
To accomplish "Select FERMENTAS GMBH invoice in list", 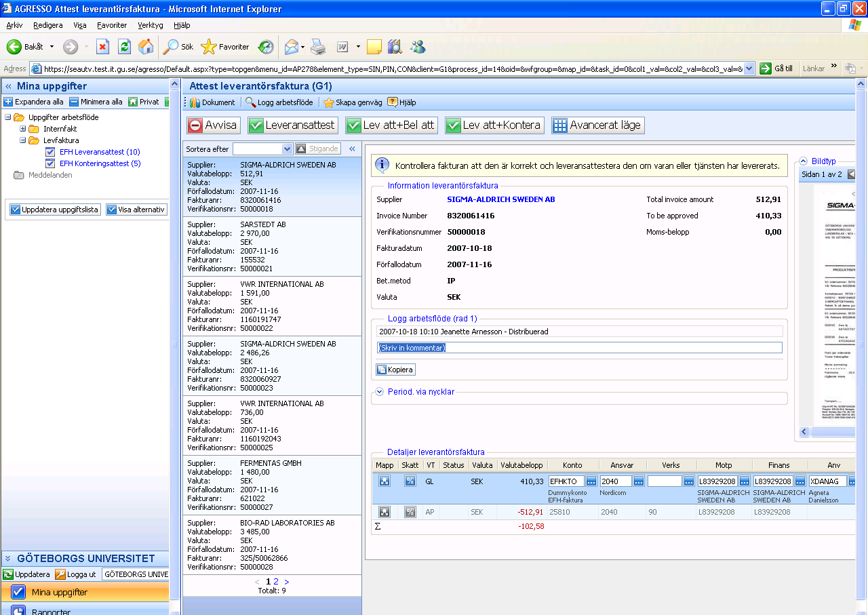I will (x=272, y=485).
